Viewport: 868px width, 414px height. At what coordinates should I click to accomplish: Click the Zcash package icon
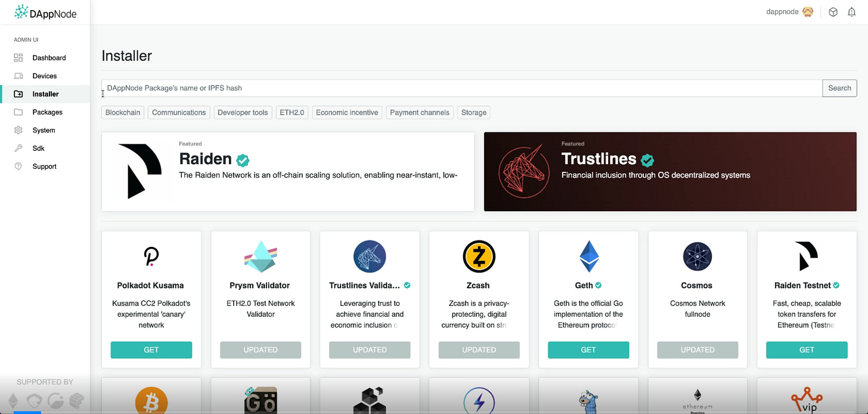(x=479, y=257)
